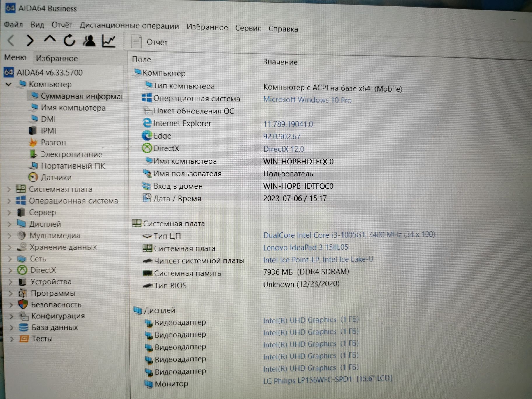Click the Forward navigation arrow

coord(30,40)
